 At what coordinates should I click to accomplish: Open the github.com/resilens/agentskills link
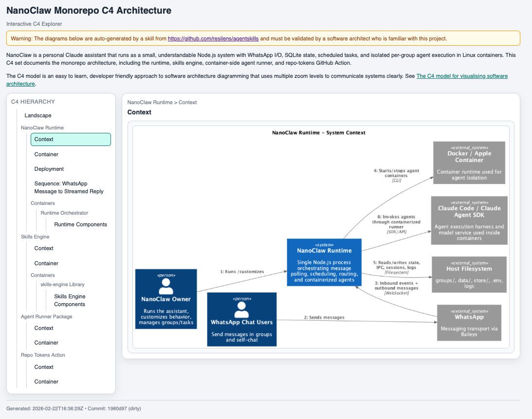pos(213,38)
